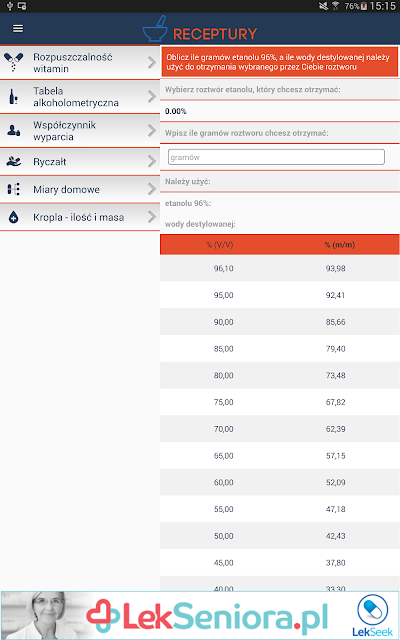Click the Współczynnik wyparcia icon

coord(13,131)
